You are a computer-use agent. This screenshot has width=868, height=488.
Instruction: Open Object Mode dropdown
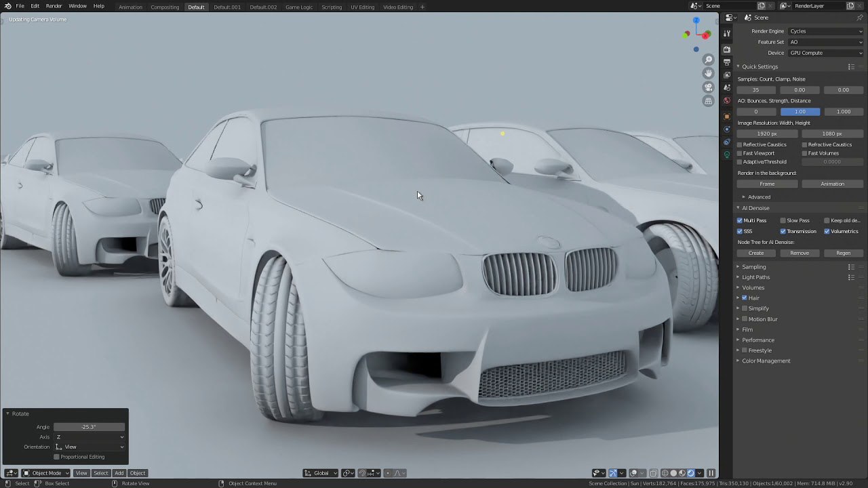[45, 473]
